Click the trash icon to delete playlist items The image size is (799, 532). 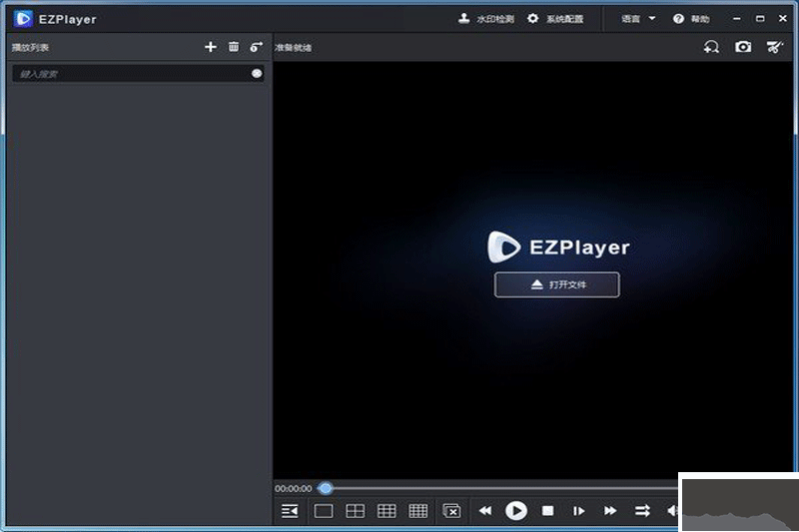click(234, 47)
